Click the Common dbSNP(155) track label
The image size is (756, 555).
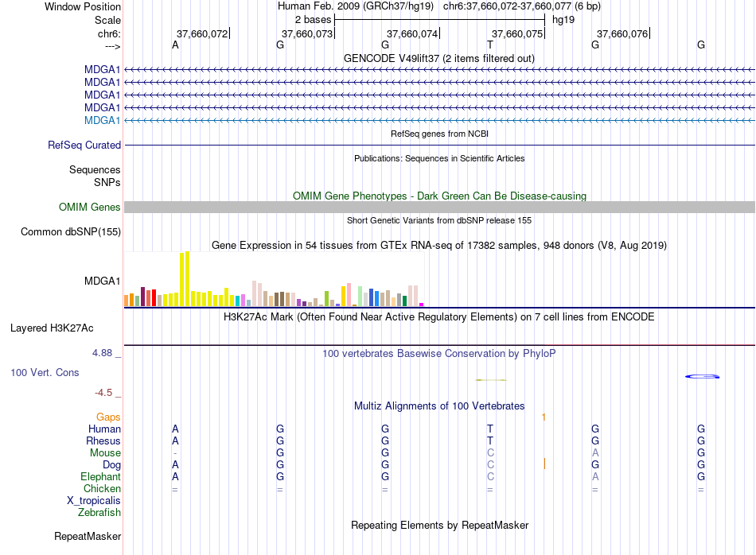click(70, 231)
